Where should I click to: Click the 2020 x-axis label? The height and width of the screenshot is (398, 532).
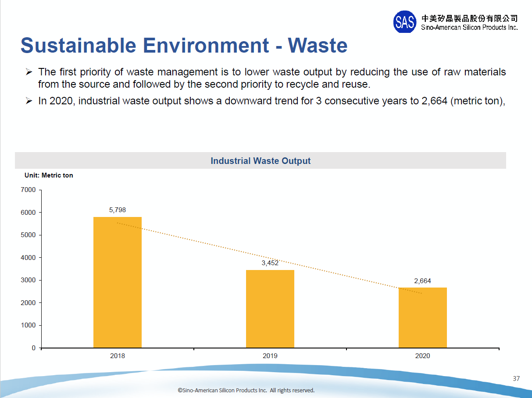(422, 356)
